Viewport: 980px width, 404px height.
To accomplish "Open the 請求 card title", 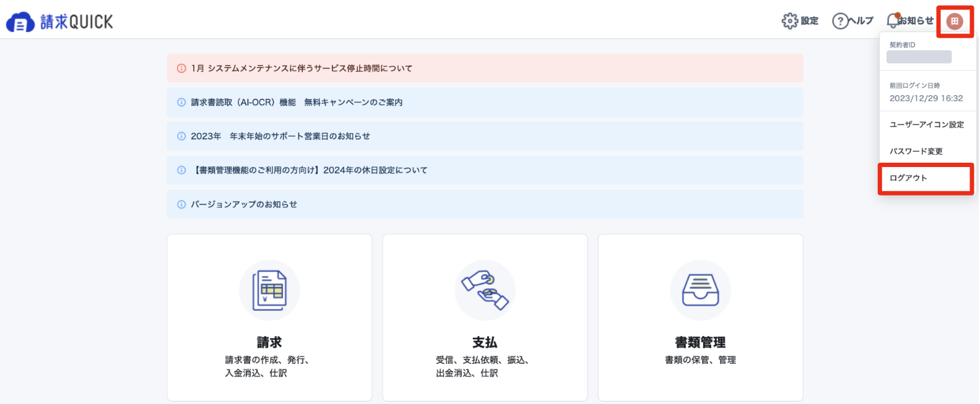I will pos(269,343).
